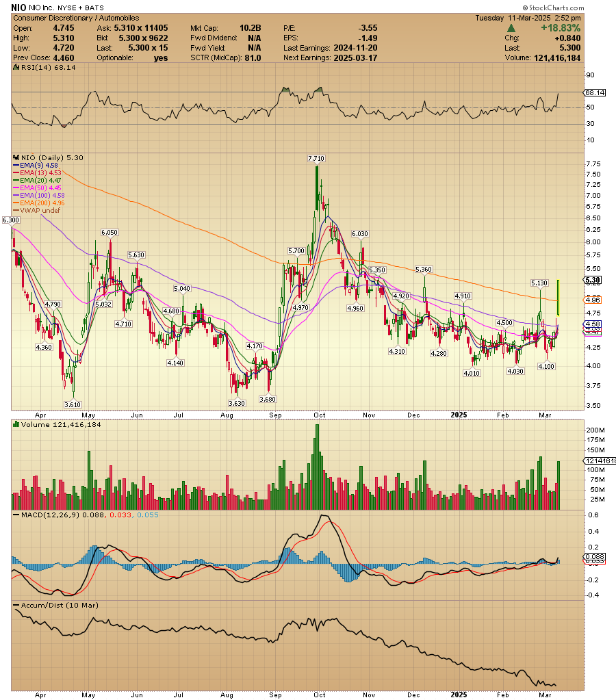Click the EMA(50) 4.45 legend entry
The image size is (616, 700).
(37, 188)
